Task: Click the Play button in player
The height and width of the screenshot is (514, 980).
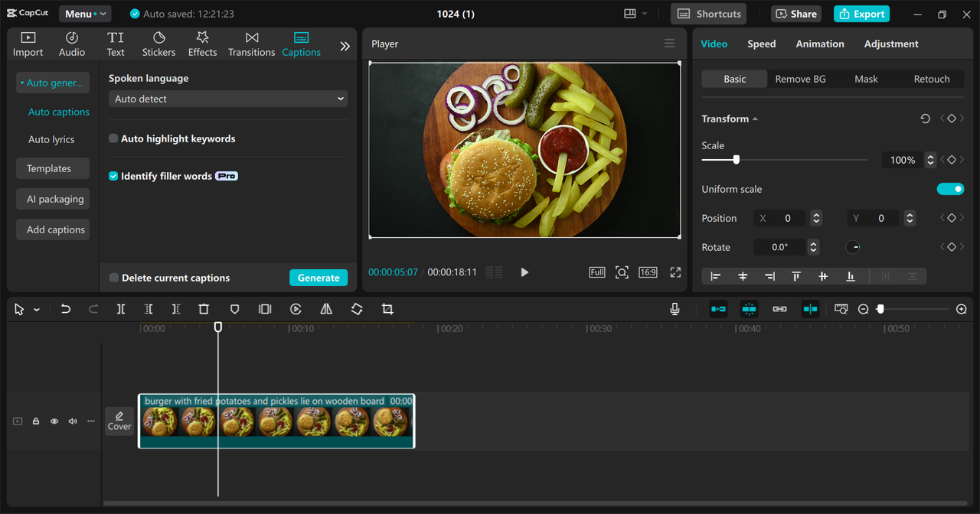Action: pos(524,272)
